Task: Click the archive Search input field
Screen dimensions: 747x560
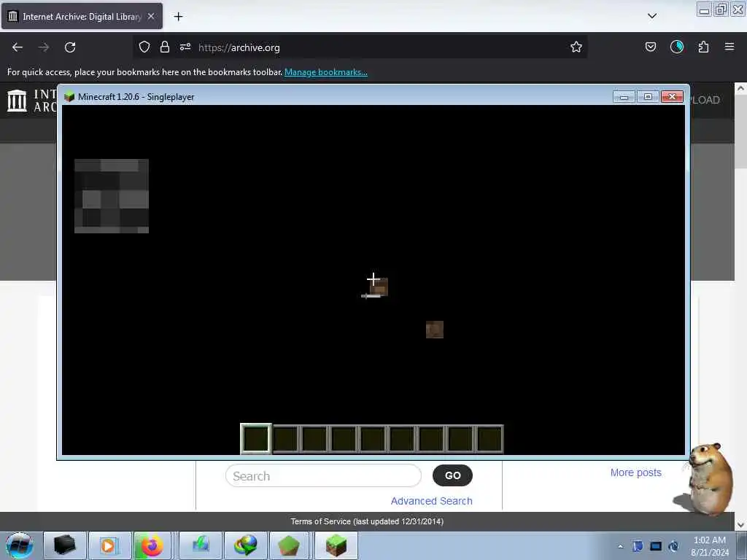Action: (323, 475)
